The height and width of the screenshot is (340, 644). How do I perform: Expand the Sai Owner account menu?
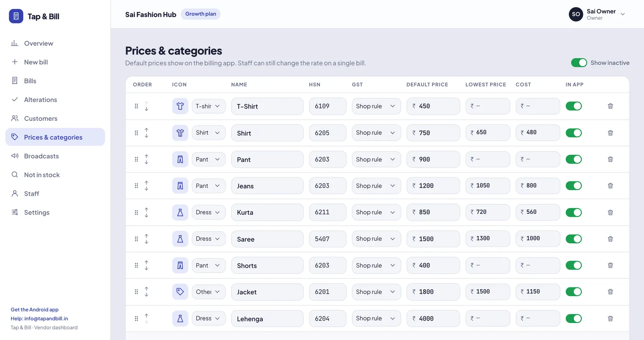(597, 14)
